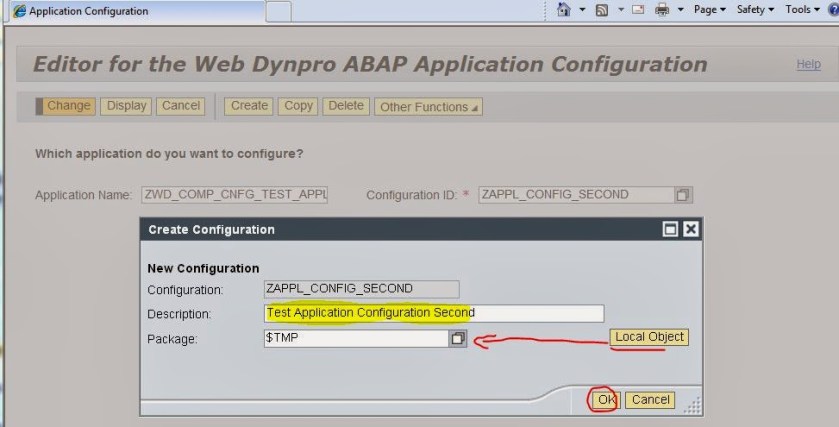The image size is (839, 427).
Task: Click the Read Mail icon
Action: 638,10
